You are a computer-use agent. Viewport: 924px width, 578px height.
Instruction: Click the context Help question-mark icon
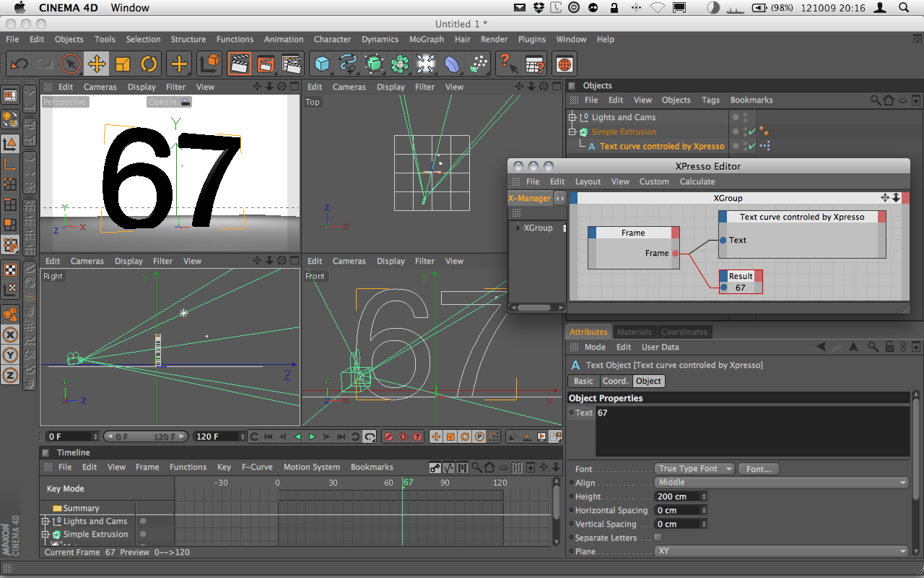coord(508,64)
